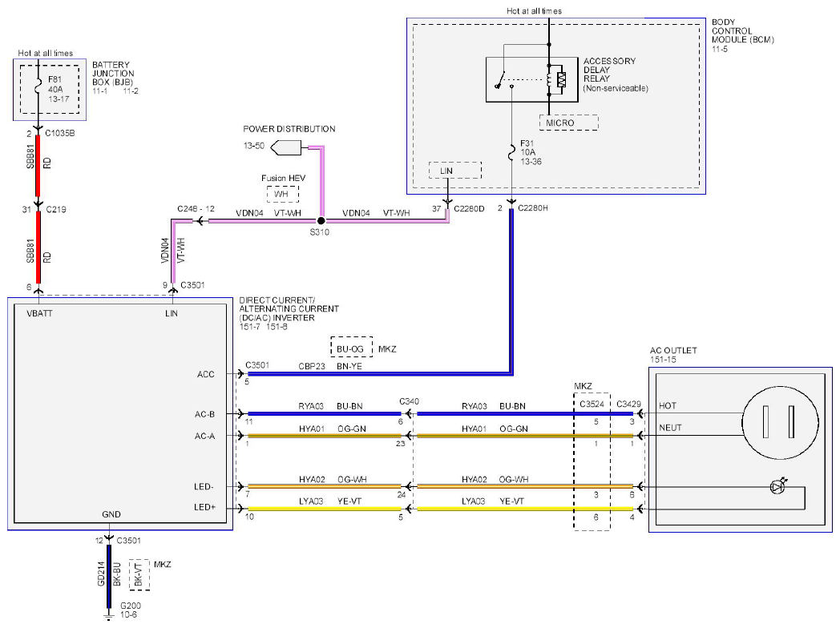Click wire color label BK-BU
840x628 pixels.
pyautogui.click(x=117, y=574)
